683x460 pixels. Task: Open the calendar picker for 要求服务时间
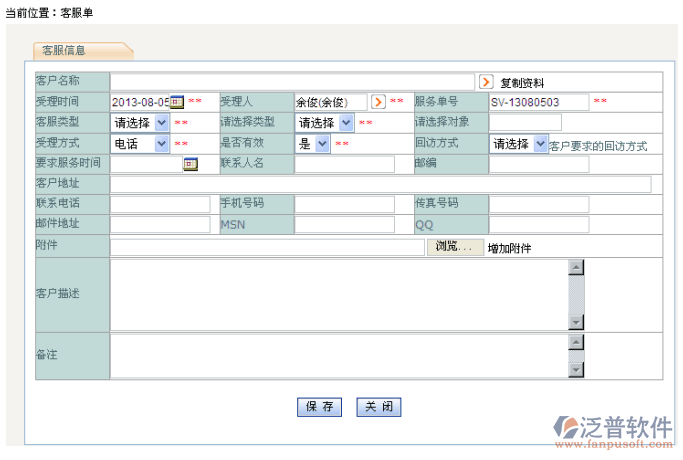(x=190, y=164)
